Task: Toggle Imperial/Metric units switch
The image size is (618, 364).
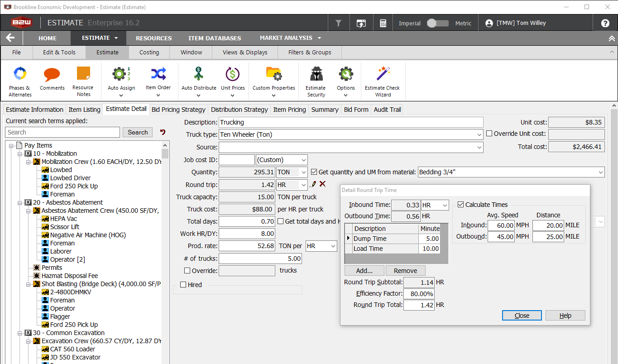Action: pyautogui.click(x=437, y=23)
